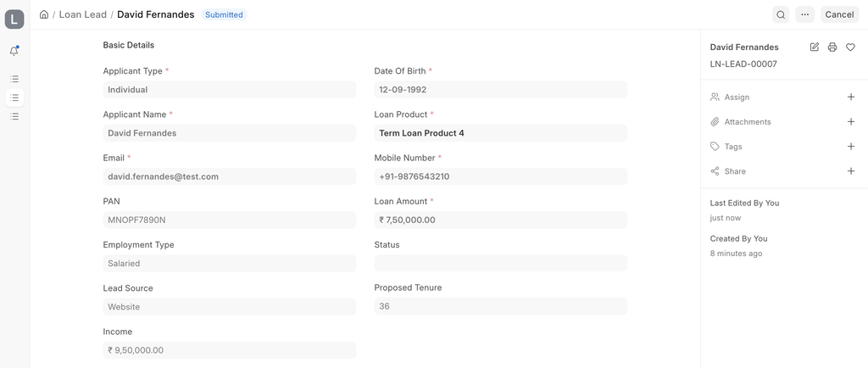This screenshot has height=368, width=868.
Task: Open Term Loan Product 4 link
Action: [x=421, y=133]
